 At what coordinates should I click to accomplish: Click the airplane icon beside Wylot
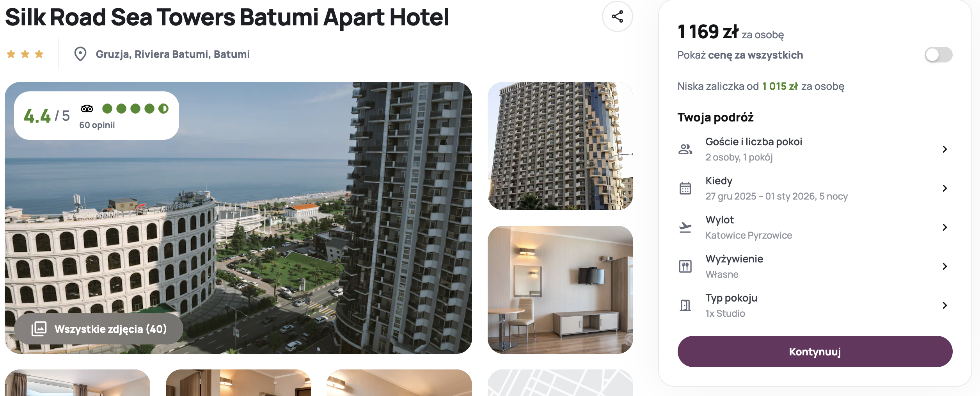point(685,227)
